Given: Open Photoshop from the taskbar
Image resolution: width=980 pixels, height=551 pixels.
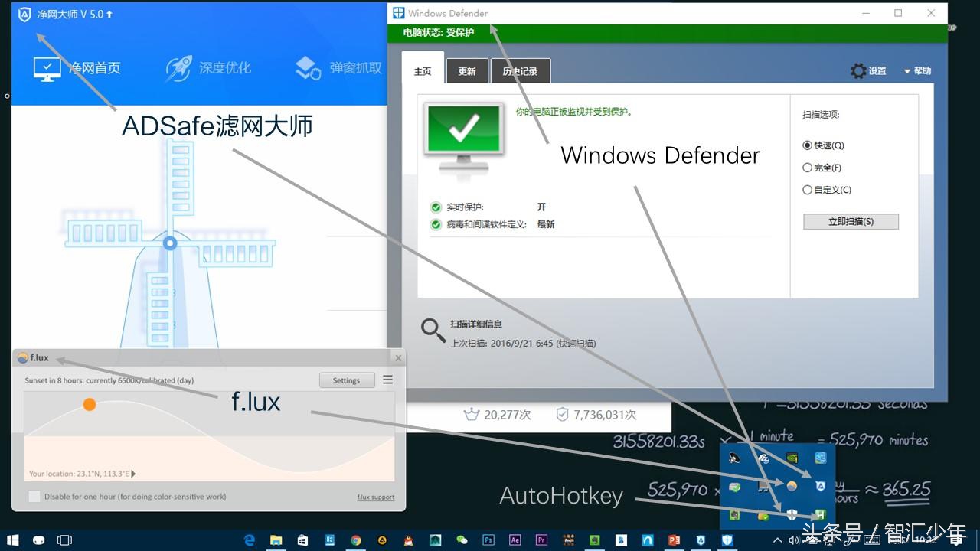Looking at the screenshot, I should point(488,540).
